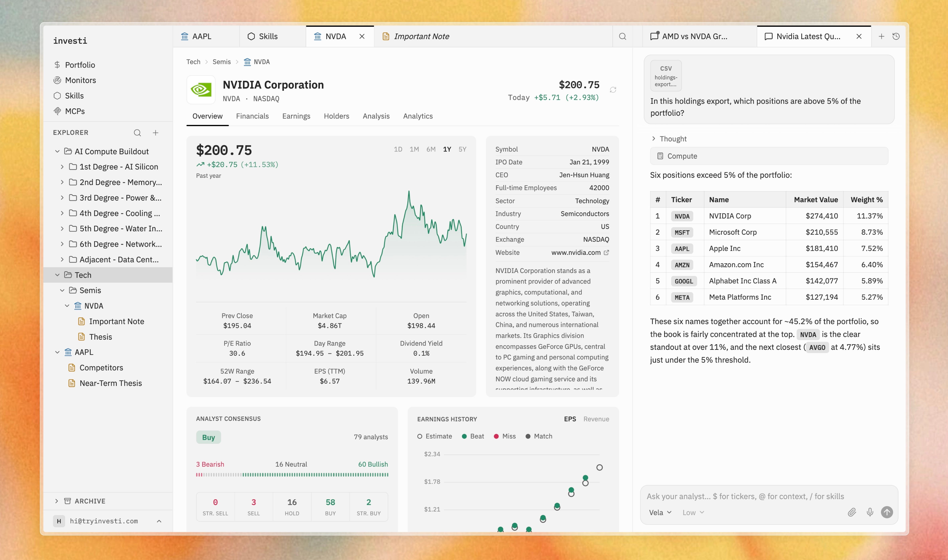This screenshot has width=948, height=560.
Task: Go to Tech in breadcrumb
Action: click(193, 62)
